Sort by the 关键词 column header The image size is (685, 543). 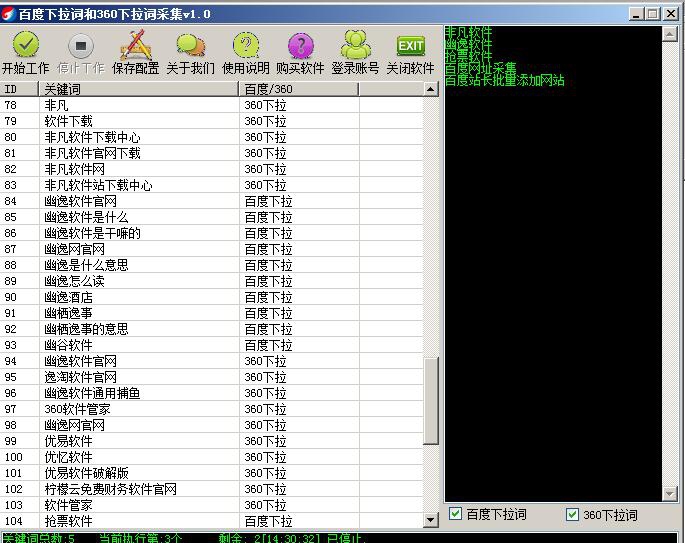pyautogui.click(x=139, y=89)
